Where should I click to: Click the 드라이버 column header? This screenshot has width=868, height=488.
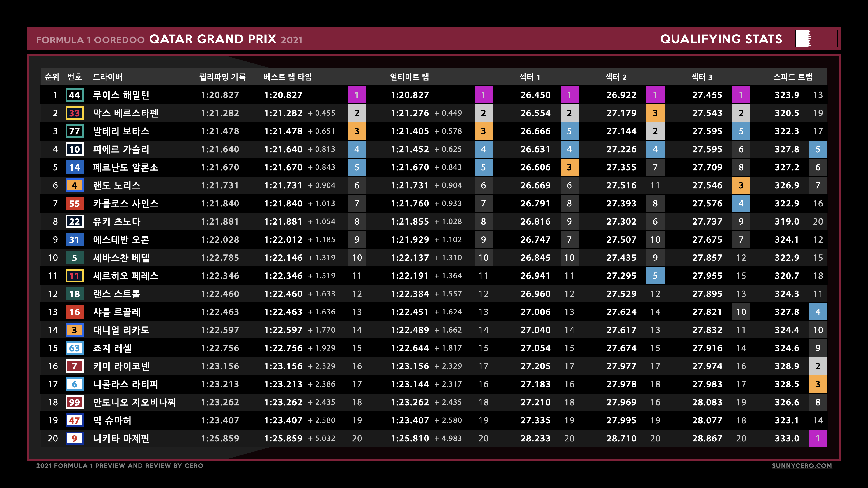tap(108, 77)
